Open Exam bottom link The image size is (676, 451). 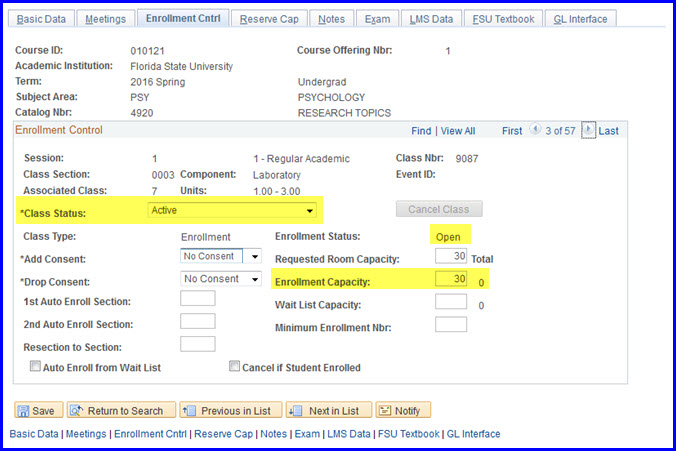[307, 434]
